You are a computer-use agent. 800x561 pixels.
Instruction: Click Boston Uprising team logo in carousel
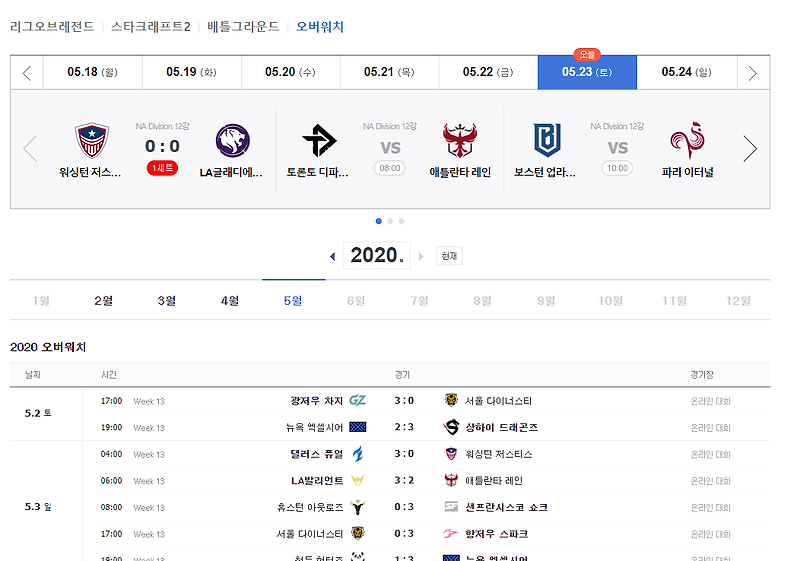tap(547, 140)
